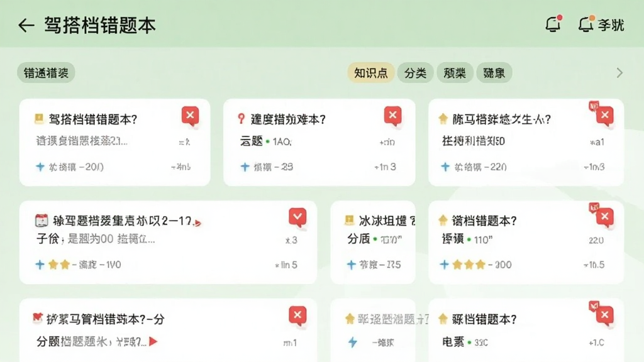644x362 pixels.
Task: Select the three-star rating next to -300
Action: tap(469, 265)
